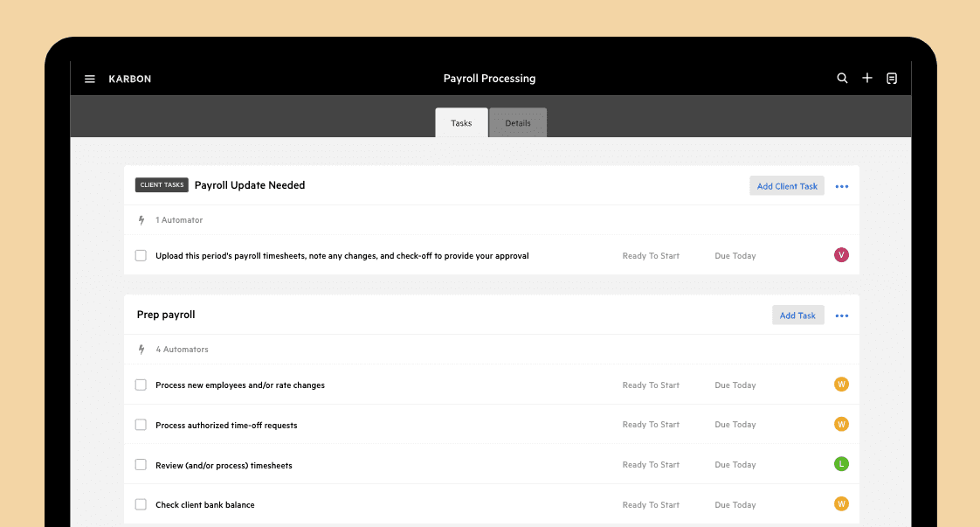Open the hamburger menu beside Karbon
The image size is (980, 527).
point(89,79)
